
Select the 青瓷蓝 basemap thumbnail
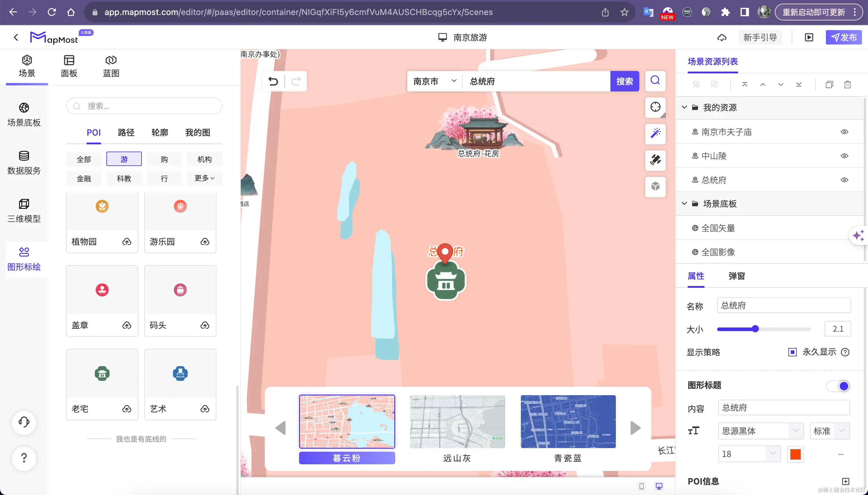568,422
